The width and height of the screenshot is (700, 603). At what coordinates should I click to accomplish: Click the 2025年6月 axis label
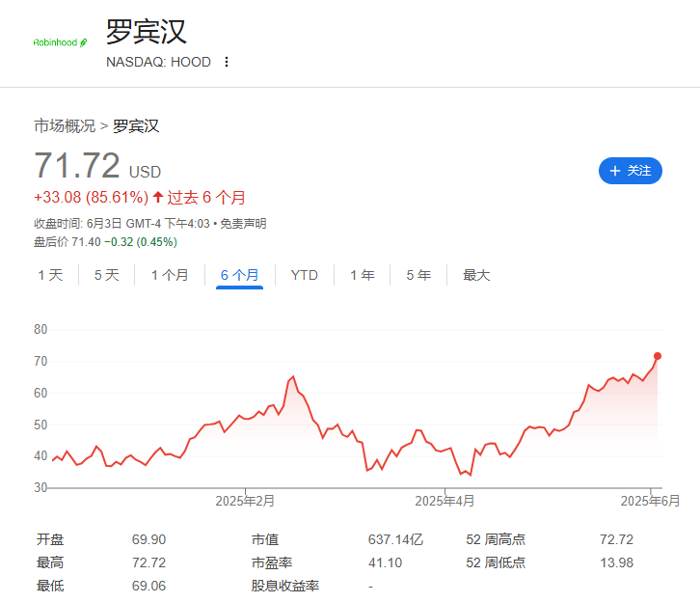tap(650, 501)
